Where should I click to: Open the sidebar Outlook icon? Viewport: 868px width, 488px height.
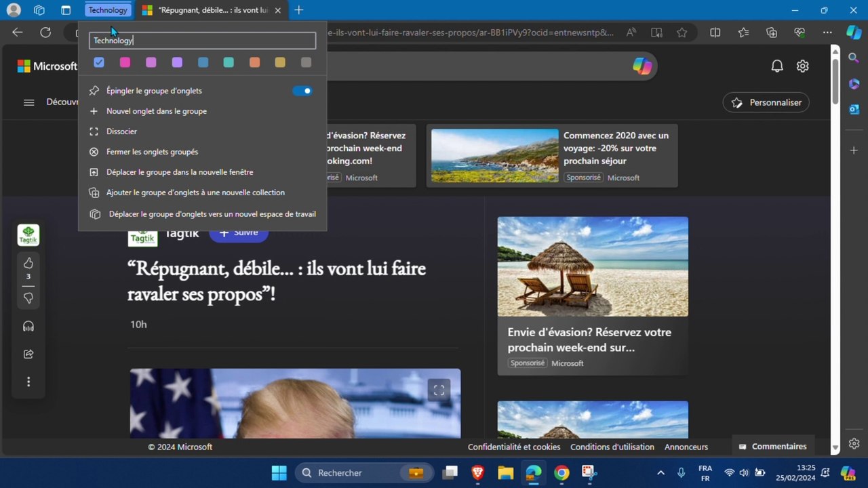point(854,109)
